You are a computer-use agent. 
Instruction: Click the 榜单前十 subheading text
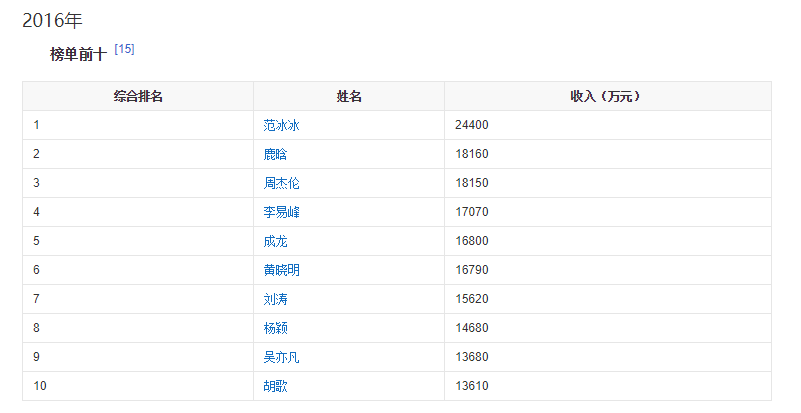(x=78, y=55)
